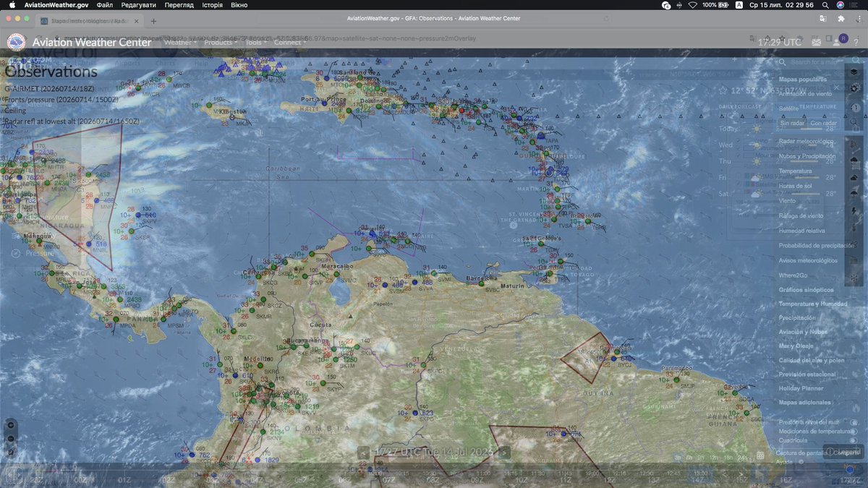Open Probabilidad de precipitación entry
The image size is (868, 488).
tap(817, 245)
